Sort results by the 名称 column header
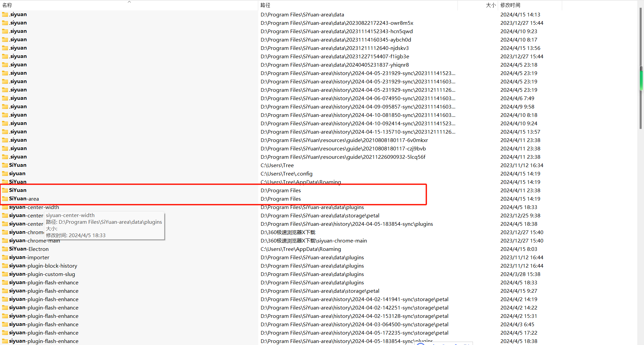 [x=129, y=5]
